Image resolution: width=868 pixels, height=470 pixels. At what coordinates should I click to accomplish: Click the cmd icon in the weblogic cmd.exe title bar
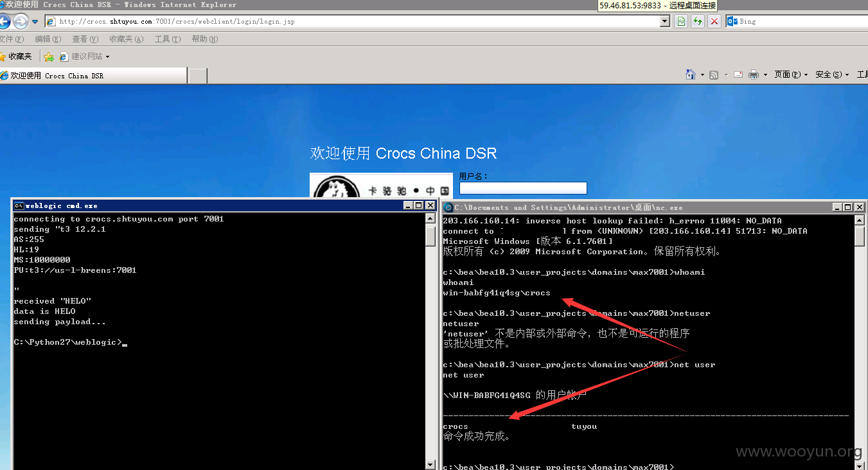coord(19,206)
